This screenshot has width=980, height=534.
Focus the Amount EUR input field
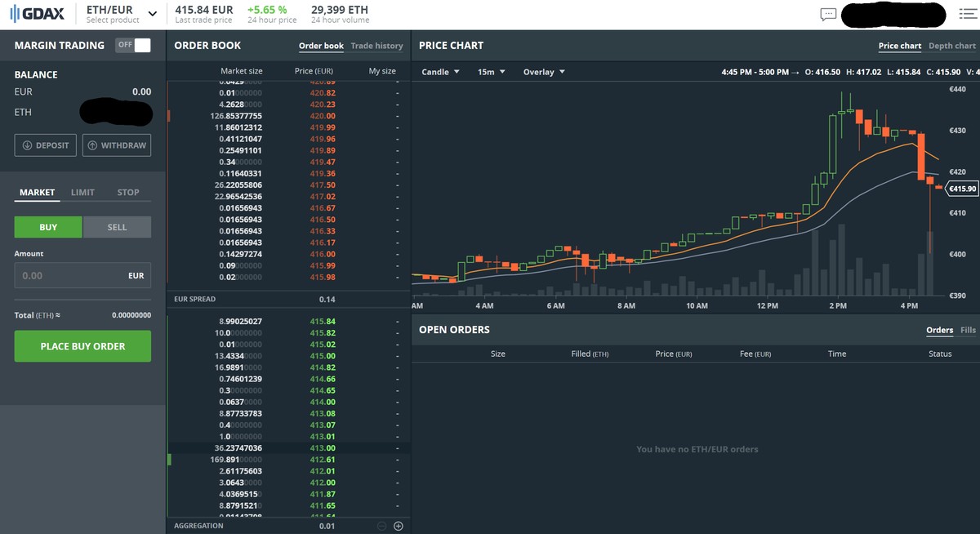click(x=82, y=275)
